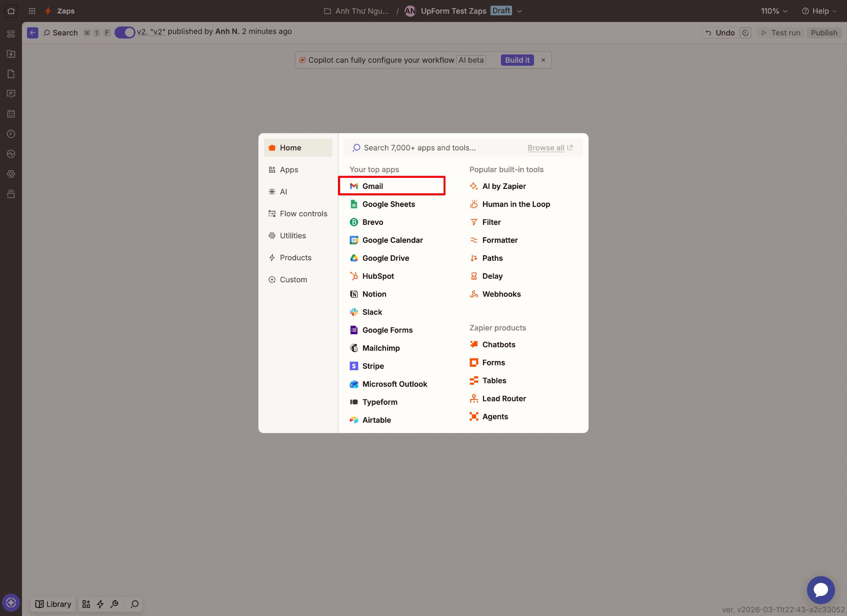This screenshot has width=847, height=616.
Task: Click the search 7,000+ apps field
Action: pyautogui.click(x=436, y=148)
